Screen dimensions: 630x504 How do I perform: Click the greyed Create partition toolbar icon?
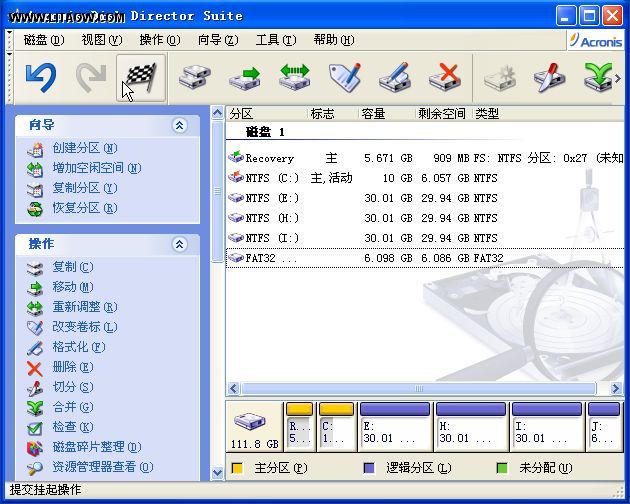[499, 77]
